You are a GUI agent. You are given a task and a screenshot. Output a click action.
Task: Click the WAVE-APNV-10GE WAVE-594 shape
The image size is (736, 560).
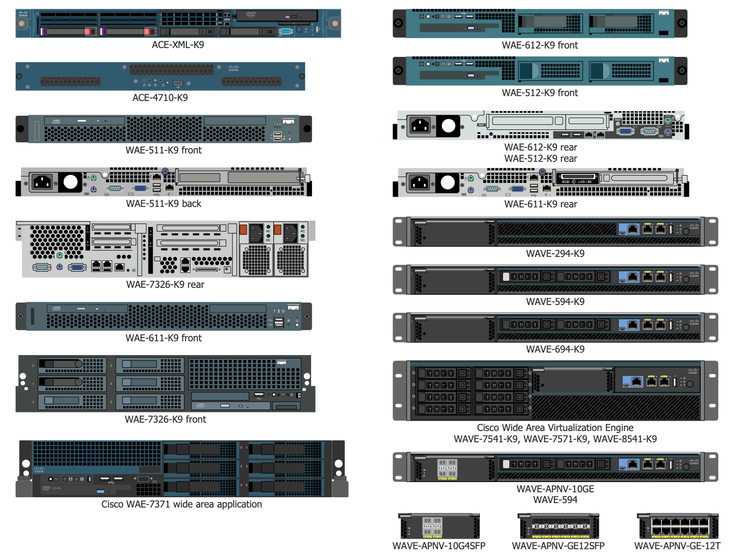click(555, 467)
